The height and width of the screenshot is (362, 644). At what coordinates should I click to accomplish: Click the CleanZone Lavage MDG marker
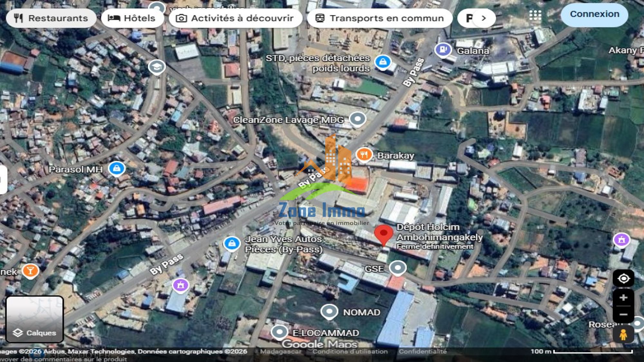(x=357, y=118)
